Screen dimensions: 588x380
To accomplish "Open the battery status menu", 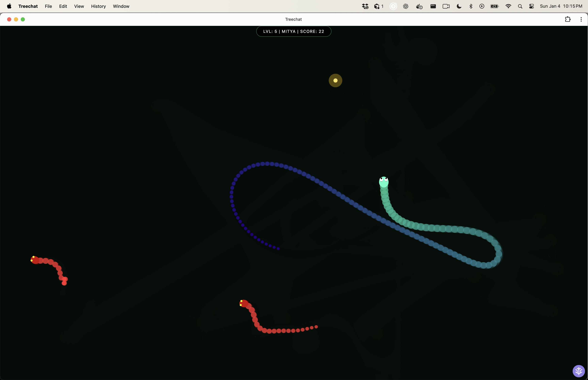I will tap(494, 6).
